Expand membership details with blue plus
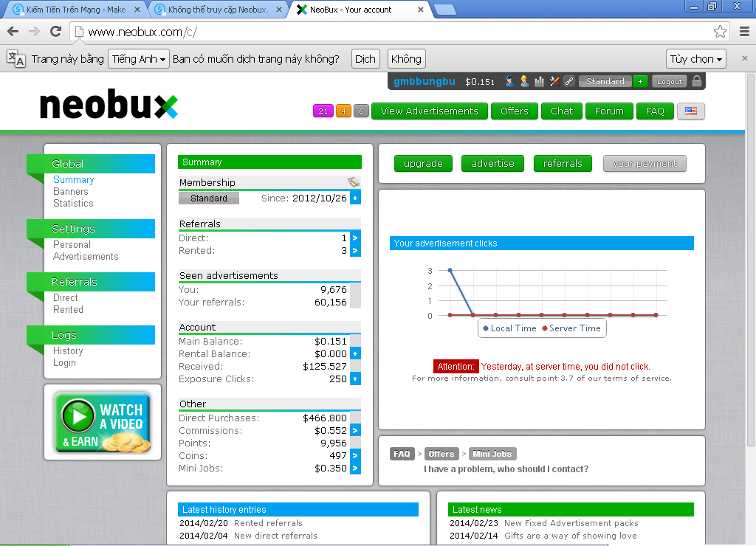 pos(355,198)
